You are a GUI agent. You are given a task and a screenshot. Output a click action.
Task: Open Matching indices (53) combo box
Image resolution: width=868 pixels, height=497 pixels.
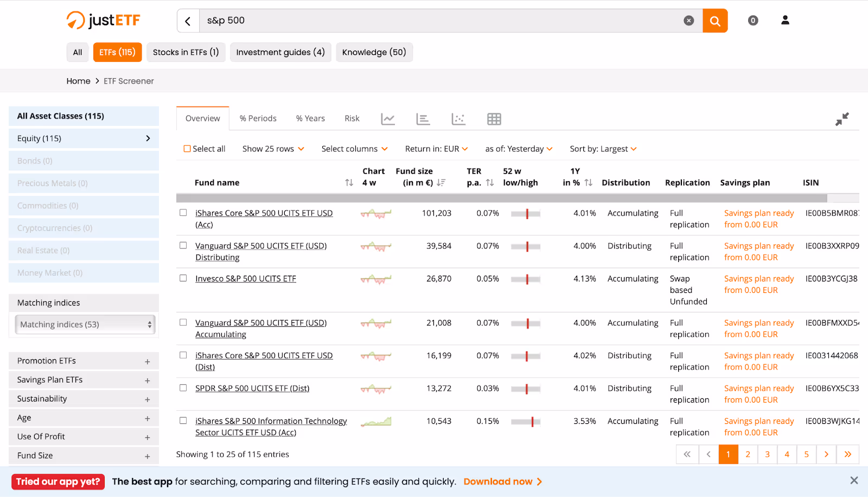(85, 324)
